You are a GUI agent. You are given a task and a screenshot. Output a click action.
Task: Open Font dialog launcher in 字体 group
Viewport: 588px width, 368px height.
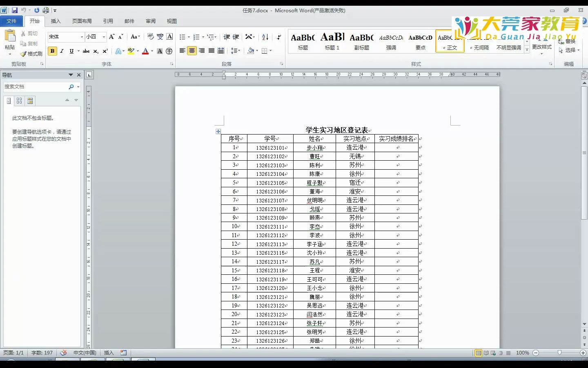pos(171,64)
